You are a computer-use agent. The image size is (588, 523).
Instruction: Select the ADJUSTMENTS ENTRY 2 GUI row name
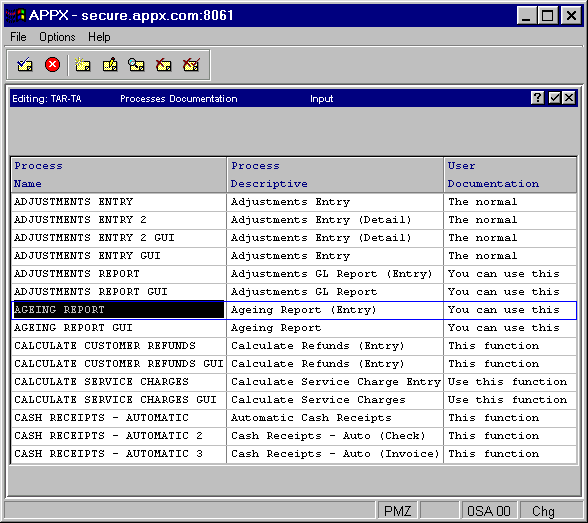point(118,238)
